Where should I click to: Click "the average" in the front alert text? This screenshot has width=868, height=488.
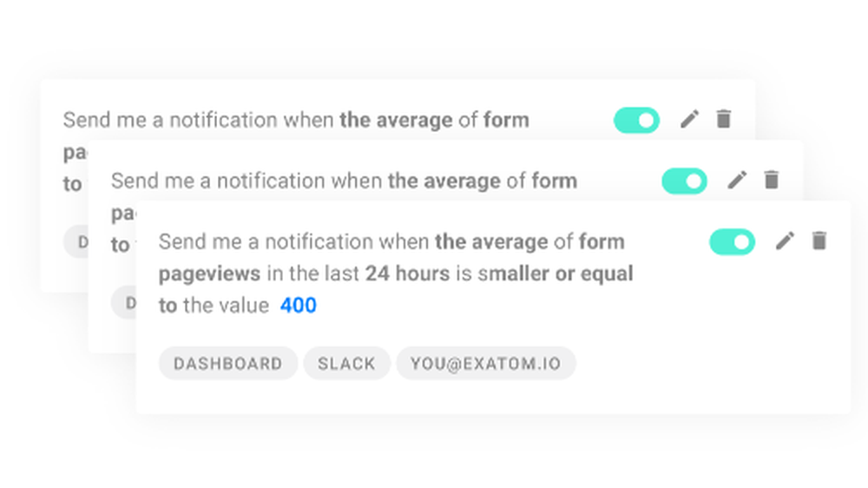pyautogui.click(x=491, y=241)
